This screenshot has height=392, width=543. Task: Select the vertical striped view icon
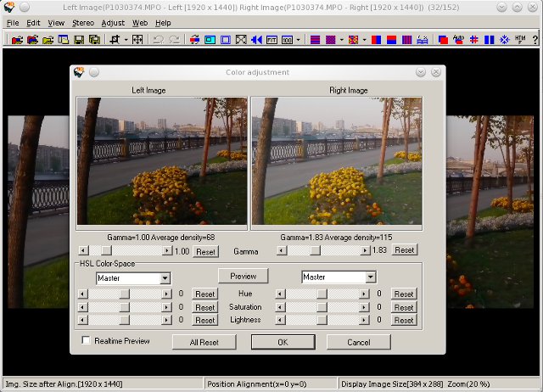coord(406,40)
